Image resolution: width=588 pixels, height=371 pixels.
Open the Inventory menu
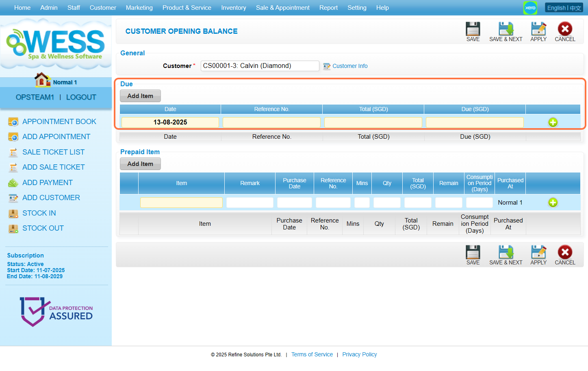point(233,8)
